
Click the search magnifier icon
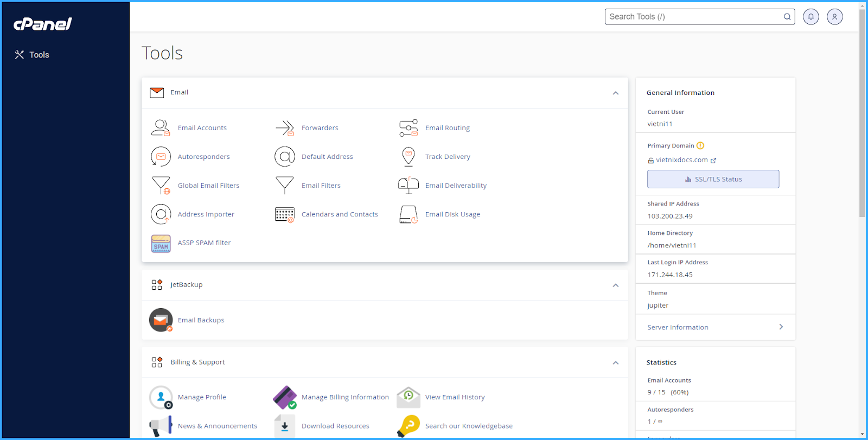pos(787,17)
